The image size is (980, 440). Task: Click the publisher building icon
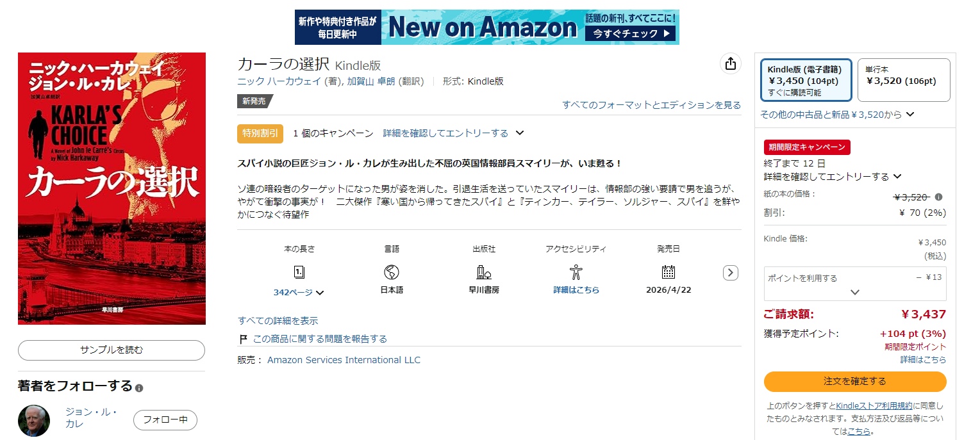point(484,272)
